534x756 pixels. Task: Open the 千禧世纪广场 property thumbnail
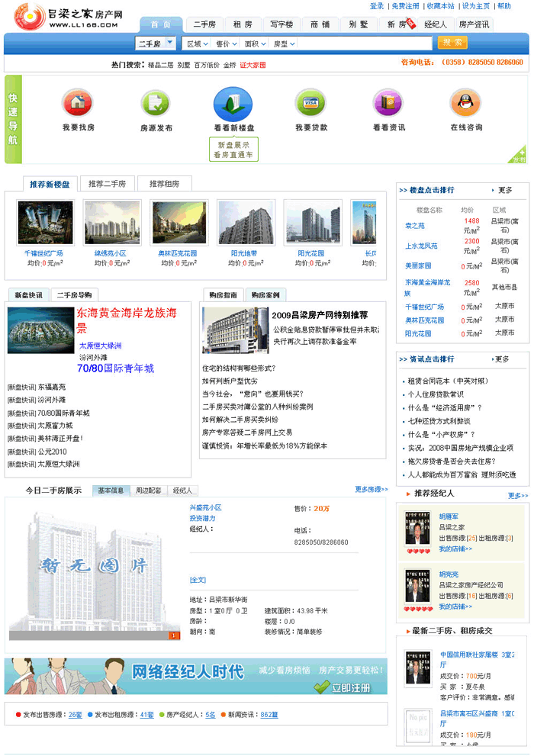click(45, 222)
